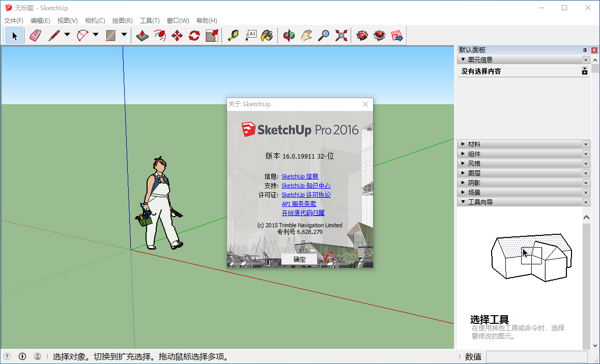Screen dimensions: 600x364
Task: Expand the 阴影 panel
Action: [x=463, y=183]
